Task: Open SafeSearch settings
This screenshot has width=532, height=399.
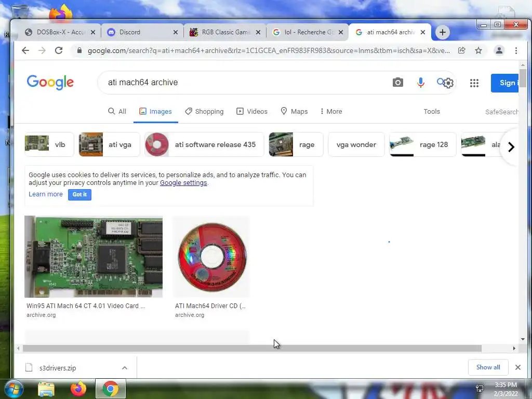Action: [502, 112]
